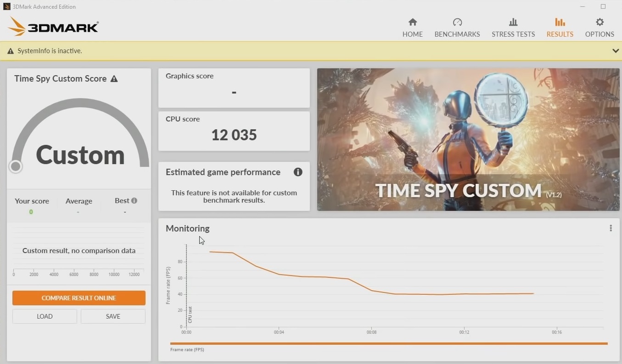Click the CPU score value 12 035

pyautogui.click(x=234, y=135)
